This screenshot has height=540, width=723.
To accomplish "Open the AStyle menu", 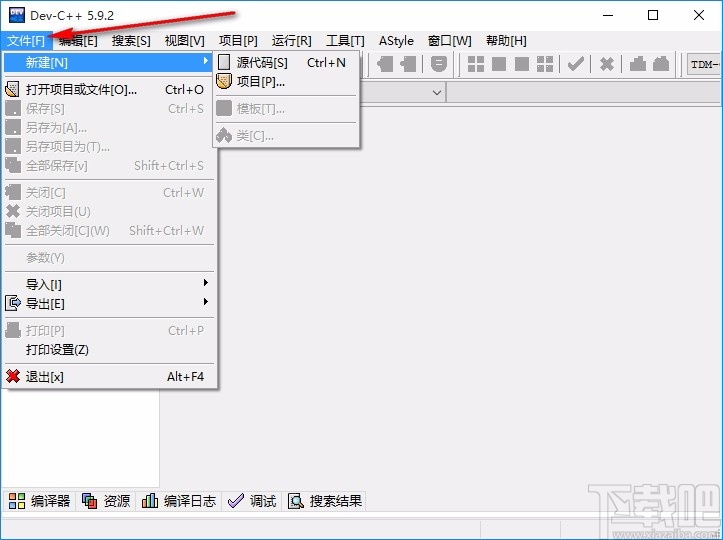I will click(x=396, y=41).
